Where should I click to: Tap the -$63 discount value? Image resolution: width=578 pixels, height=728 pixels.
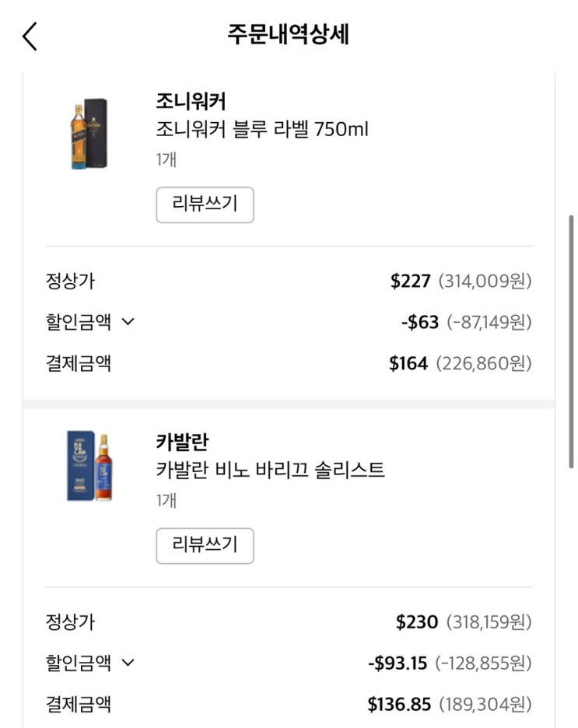pos(420,322)
